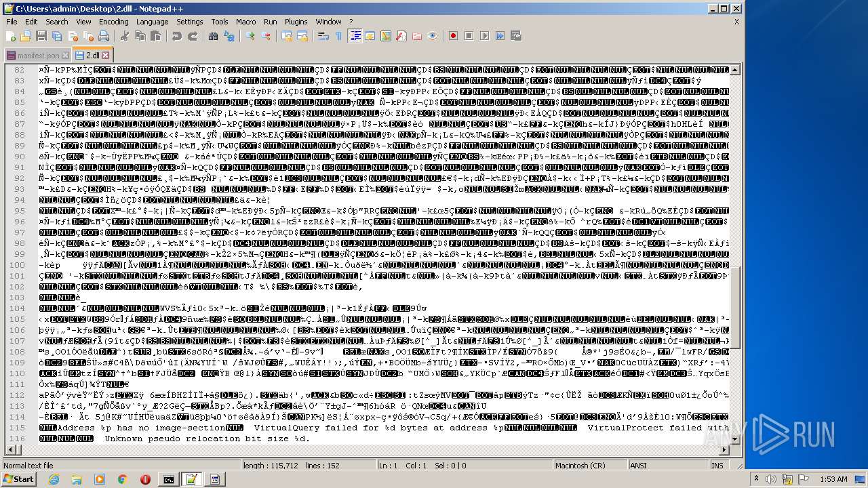Close the manifest.json tab
Viewport: 868px width, 488px height.
[x=65, y=55]
